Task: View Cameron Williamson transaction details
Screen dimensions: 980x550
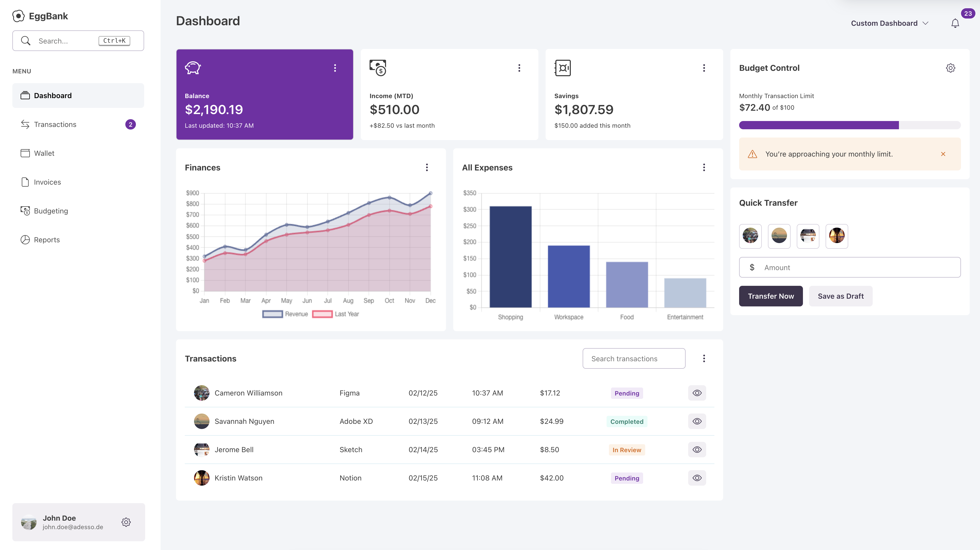Action: (697, 393)
